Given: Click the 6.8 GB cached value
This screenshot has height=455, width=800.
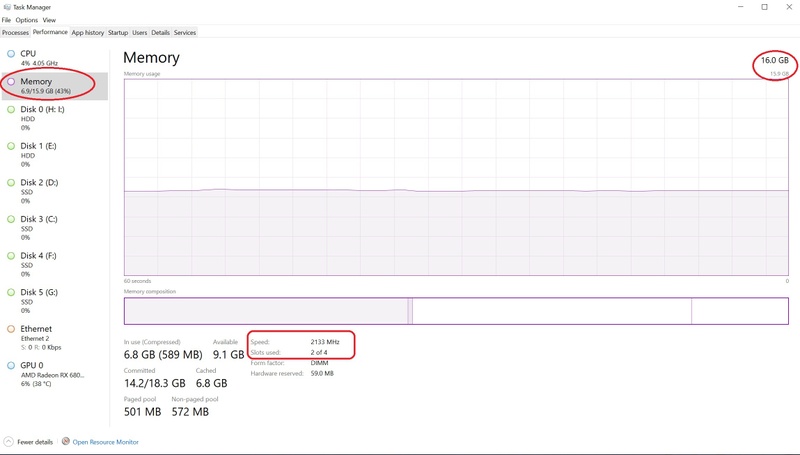Looking at the screenshot, I should point(211,383).
